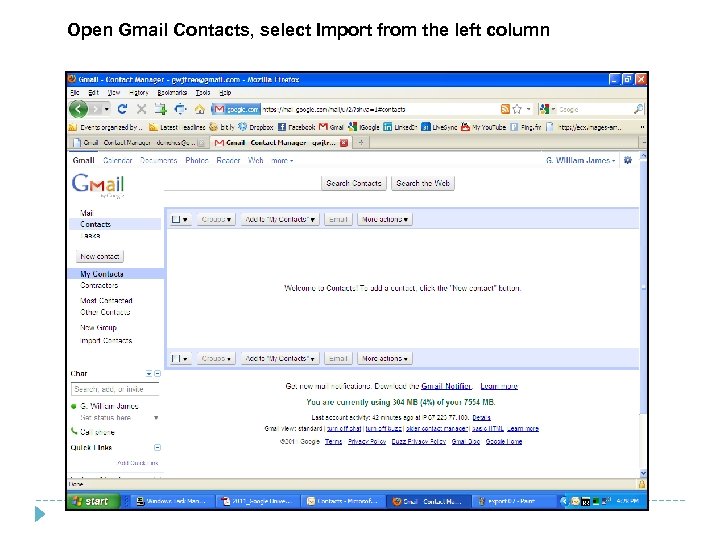Bookmark this page with the star icon

coord(517,109)
